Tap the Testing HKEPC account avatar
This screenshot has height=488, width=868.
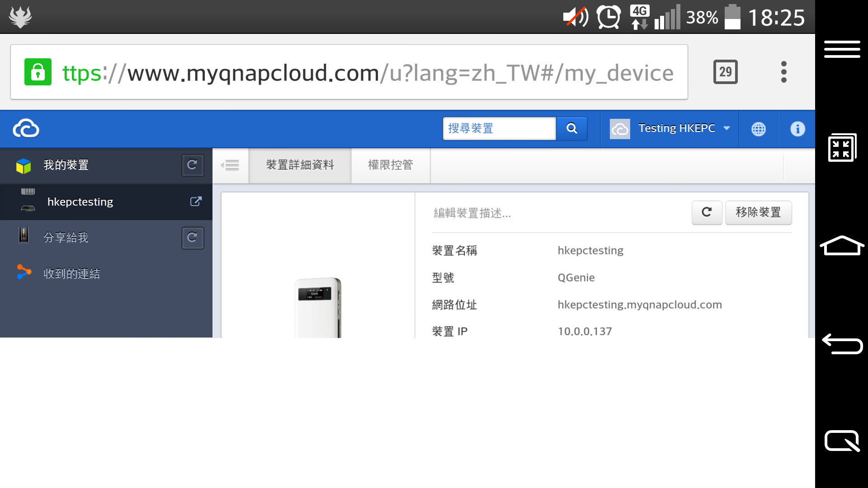[620, 129]
